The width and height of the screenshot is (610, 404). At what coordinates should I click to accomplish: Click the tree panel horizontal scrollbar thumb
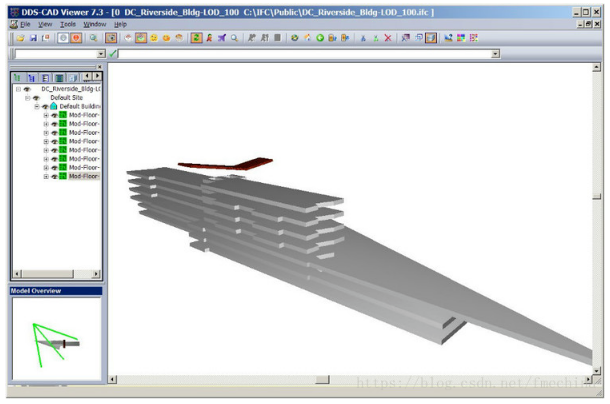pos(47,274)
